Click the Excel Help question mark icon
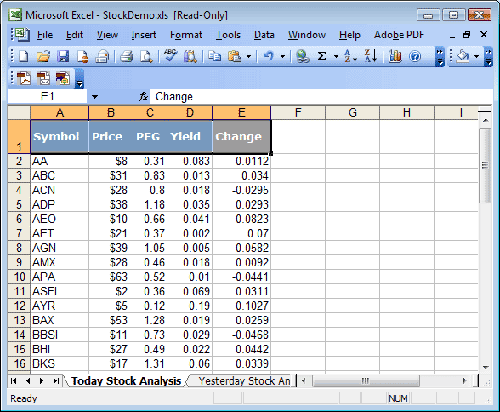Image resolution: width=500 pixels, height=412 pixels. [x=415, y=56]
